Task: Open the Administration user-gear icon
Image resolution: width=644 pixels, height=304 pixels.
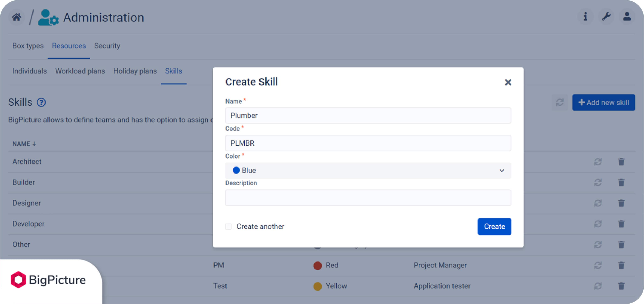Action: tap(48, 18)
